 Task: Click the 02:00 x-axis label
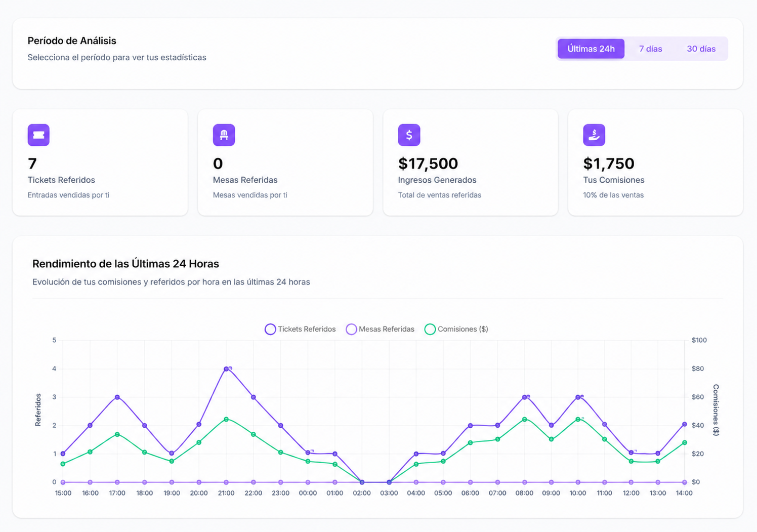362,493
